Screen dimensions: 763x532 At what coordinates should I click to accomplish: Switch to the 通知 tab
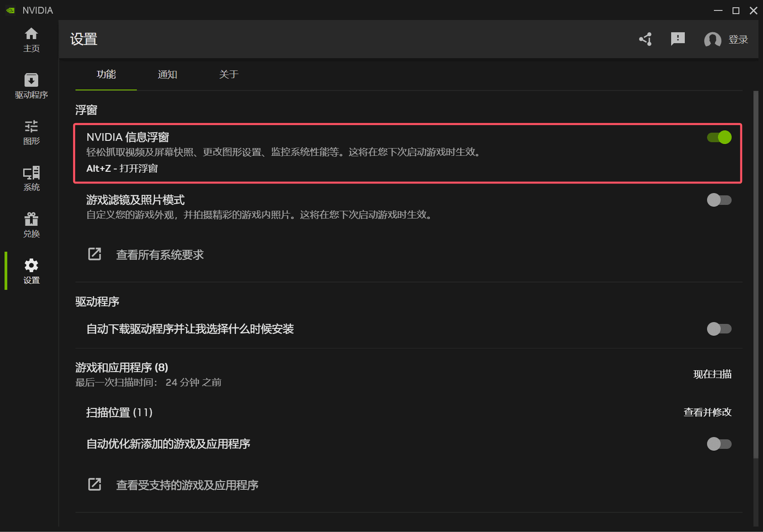click(x=167, y=75)
